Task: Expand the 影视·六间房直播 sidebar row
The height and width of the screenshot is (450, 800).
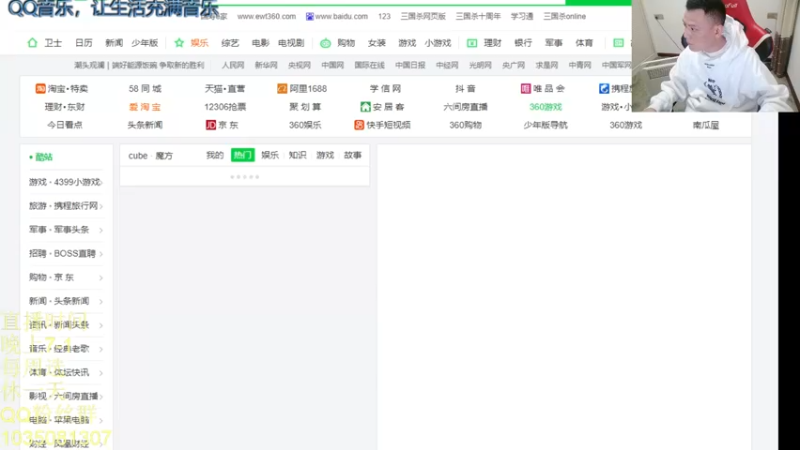Action: tap(66, 396)
